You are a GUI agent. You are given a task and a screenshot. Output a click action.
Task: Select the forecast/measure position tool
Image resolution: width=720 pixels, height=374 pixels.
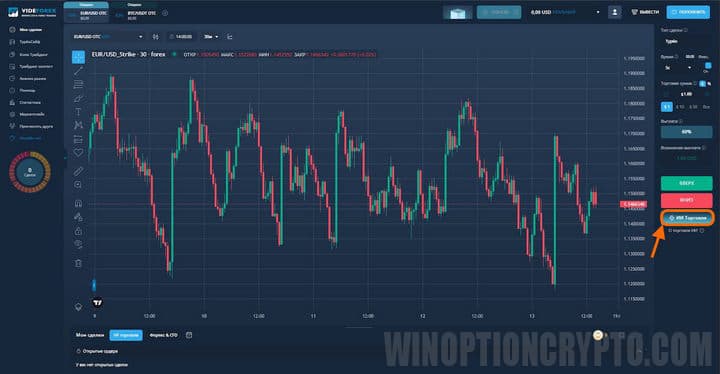pyautogui.click(x=79, y=139)
